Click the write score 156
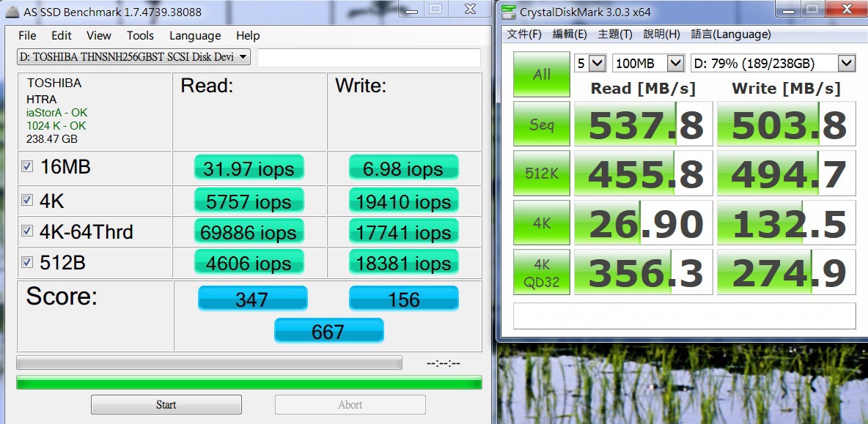Viewport: 868px width, 424px height. click(403, 299)
